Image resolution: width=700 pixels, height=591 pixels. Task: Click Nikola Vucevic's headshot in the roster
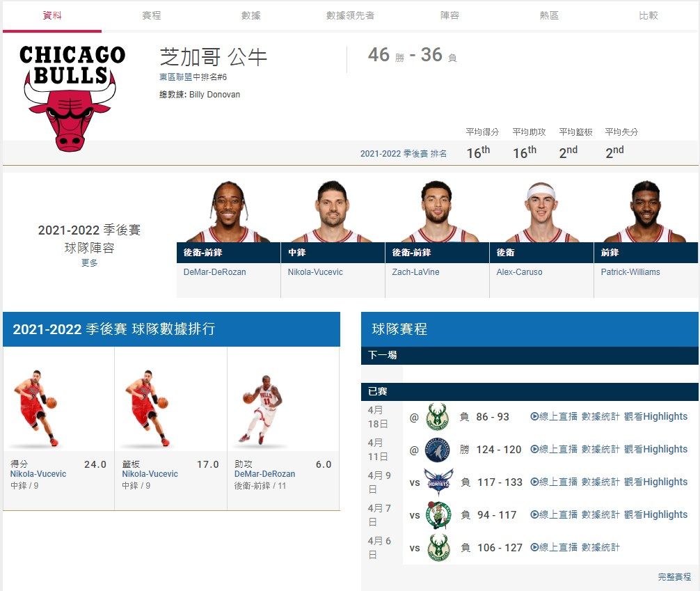pyautogui.click(x=333, y=212)
